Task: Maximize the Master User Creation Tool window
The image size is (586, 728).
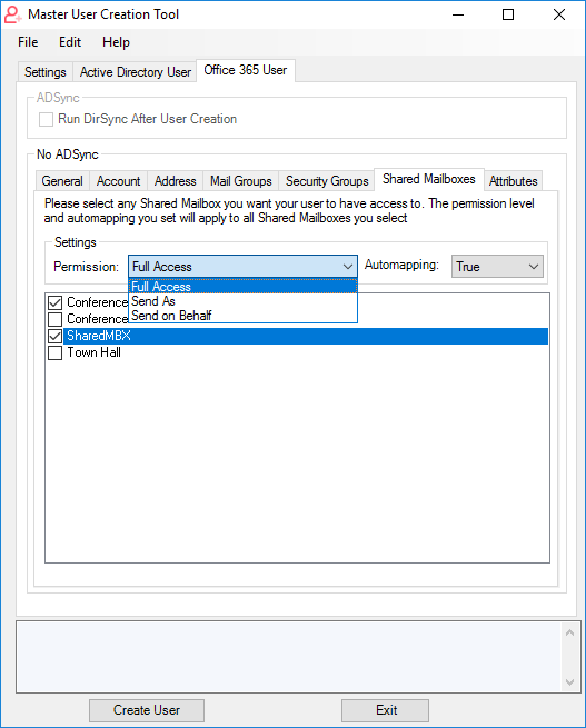Action: 508,14
